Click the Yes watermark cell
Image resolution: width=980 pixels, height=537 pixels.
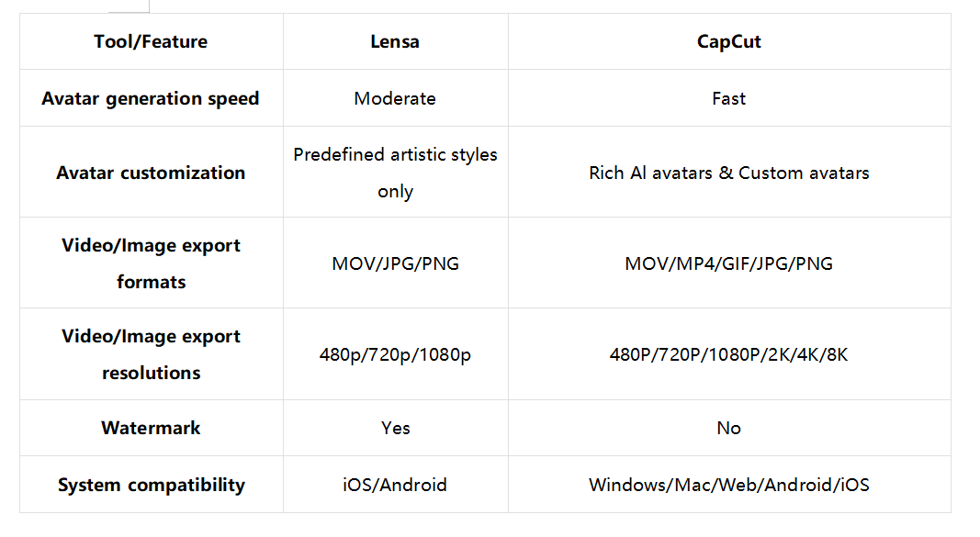(395, 428)
